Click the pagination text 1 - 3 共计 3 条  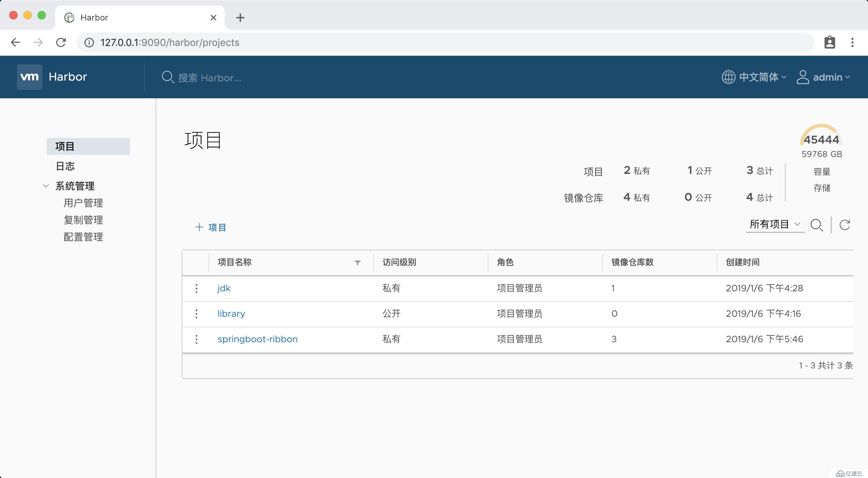826,366
